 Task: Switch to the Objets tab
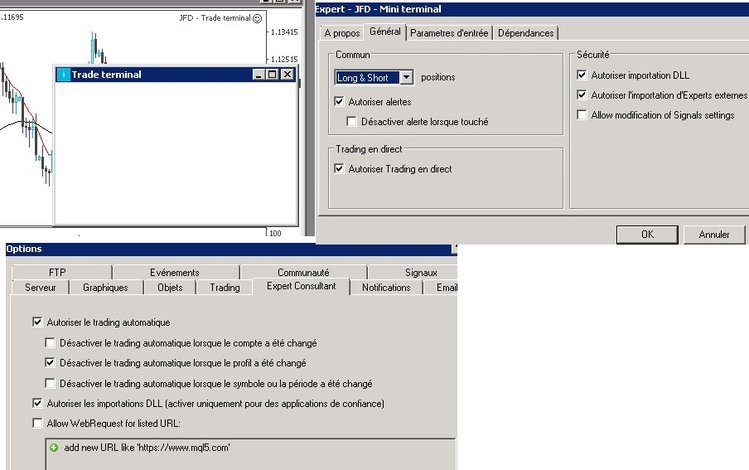[170, 288]
